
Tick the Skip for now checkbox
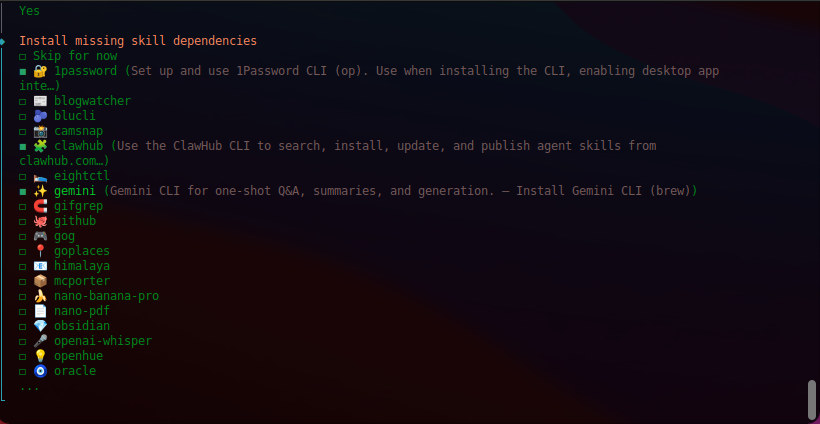coord(22,57)
